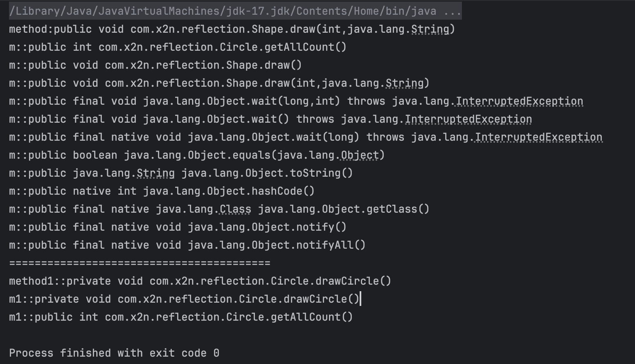635x364 pixels.
Task: Click the Object.notify() output line
Action: tap(178, 227)
